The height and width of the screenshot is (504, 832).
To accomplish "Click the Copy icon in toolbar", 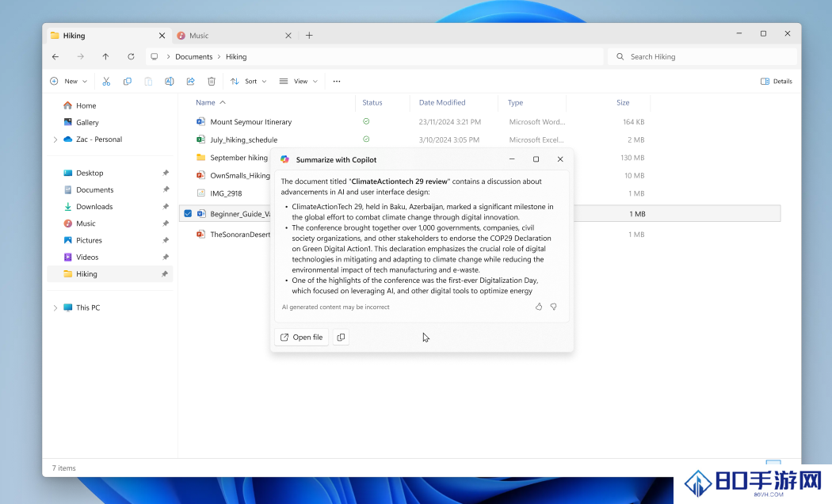I will click(x=128, y=81).
